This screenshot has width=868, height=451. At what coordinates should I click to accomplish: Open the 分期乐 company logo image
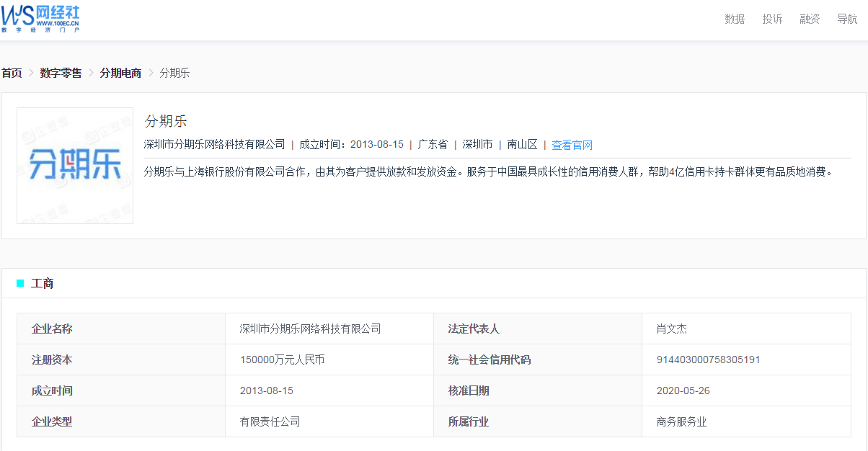[x=74, y=166]
